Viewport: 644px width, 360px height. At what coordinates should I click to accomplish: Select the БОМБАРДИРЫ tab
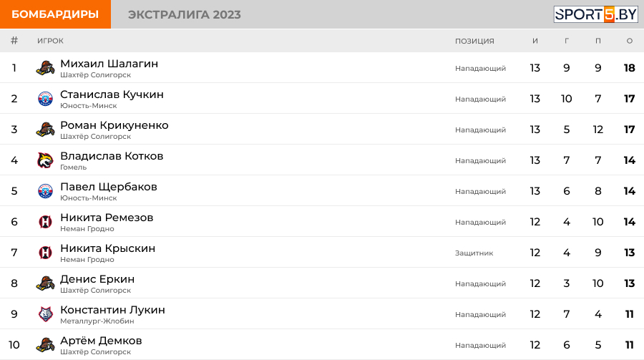pyautogui.click(x=55, y=14)
